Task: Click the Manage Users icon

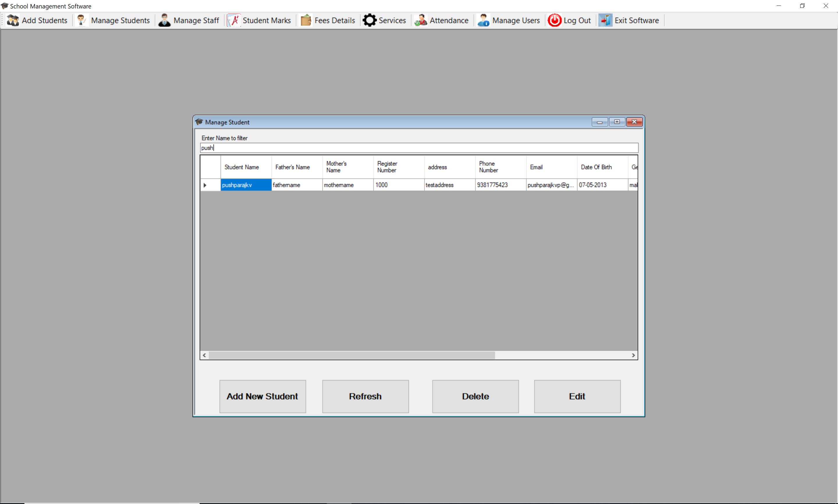Action: (x=483, y=20)
